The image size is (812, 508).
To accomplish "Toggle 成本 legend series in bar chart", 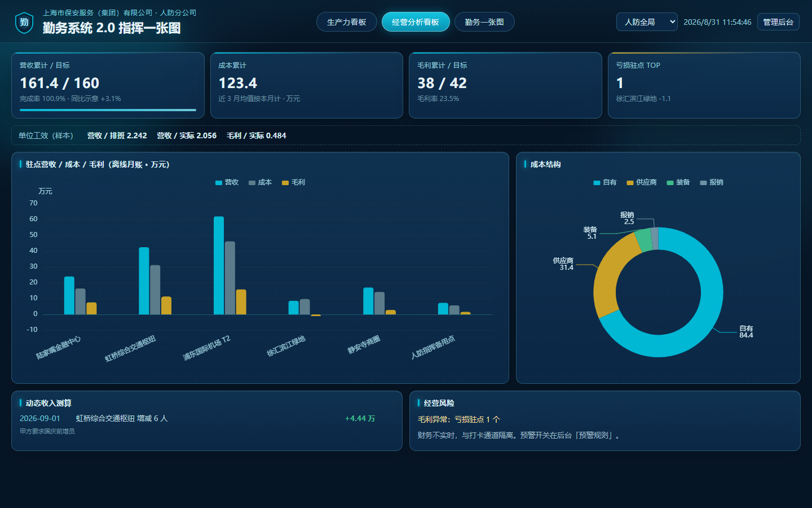I will [261, 182].
